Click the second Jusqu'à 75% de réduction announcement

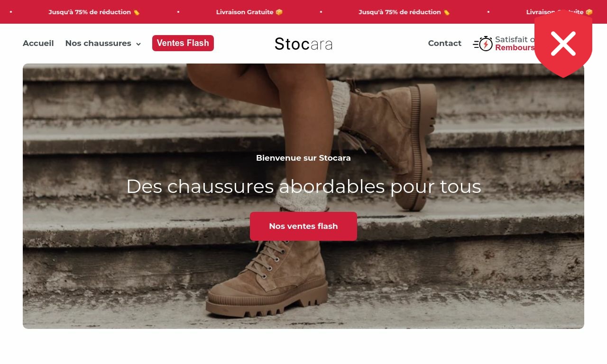[400, 12]
